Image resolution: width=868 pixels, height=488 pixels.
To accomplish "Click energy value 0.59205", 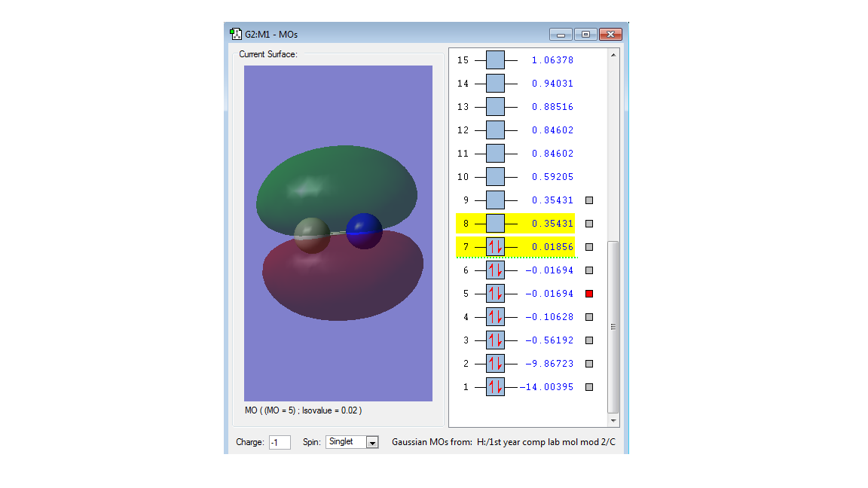I will tap(552, 176).
